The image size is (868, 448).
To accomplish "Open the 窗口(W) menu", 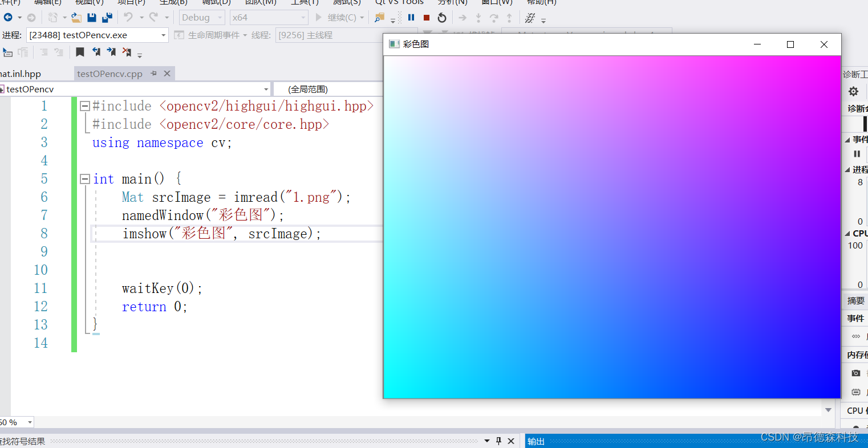I will [497, 2].
